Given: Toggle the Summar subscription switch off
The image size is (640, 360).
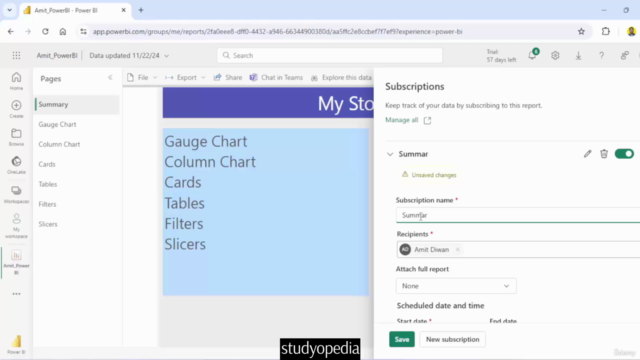Looking at the screenshot, I should click(624, 154).
